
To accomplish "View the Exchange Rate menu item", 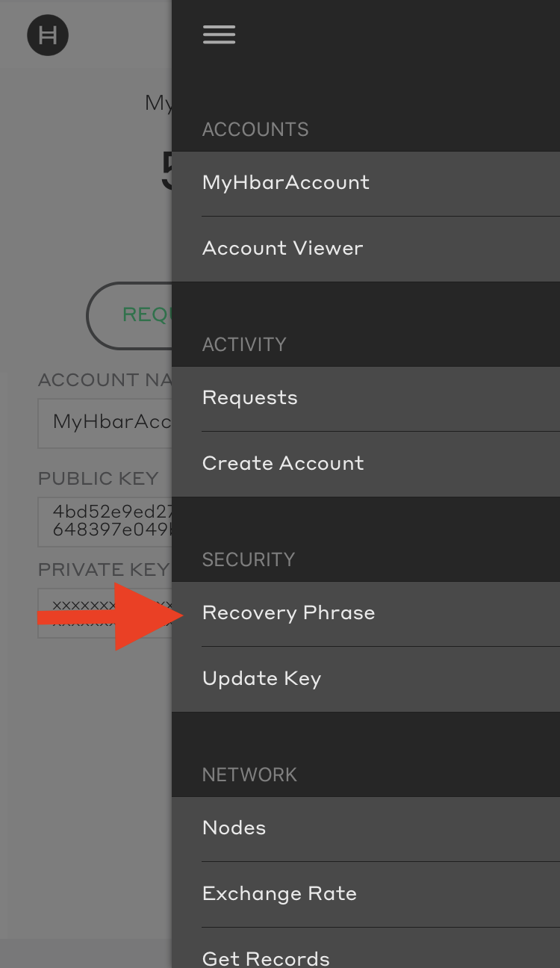I will pos(280,894).
